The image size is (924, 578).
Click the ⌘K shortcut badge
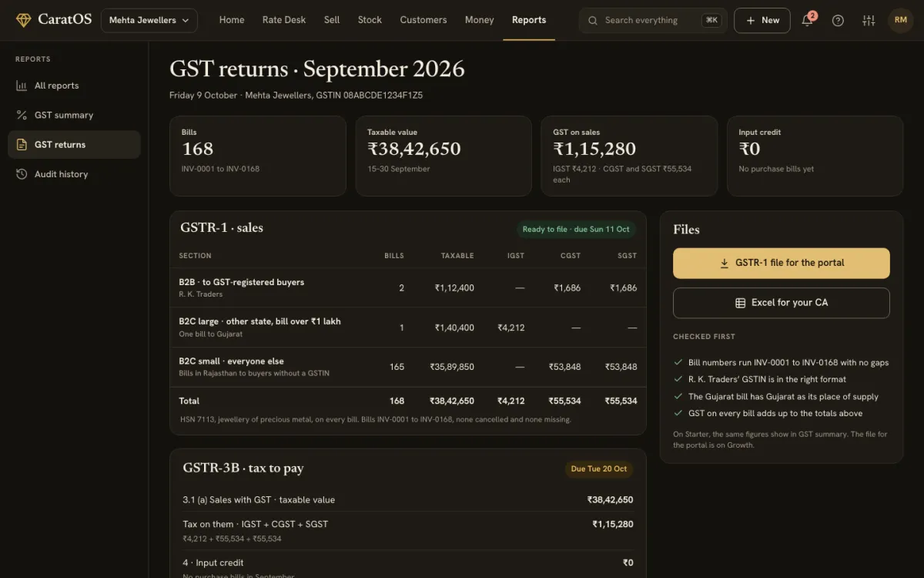711,20
